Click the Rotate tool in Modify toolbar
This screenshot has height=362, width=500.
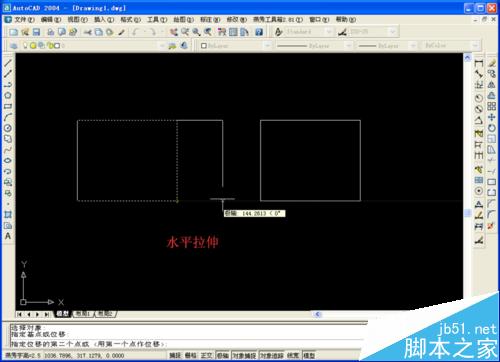(491, 128)
